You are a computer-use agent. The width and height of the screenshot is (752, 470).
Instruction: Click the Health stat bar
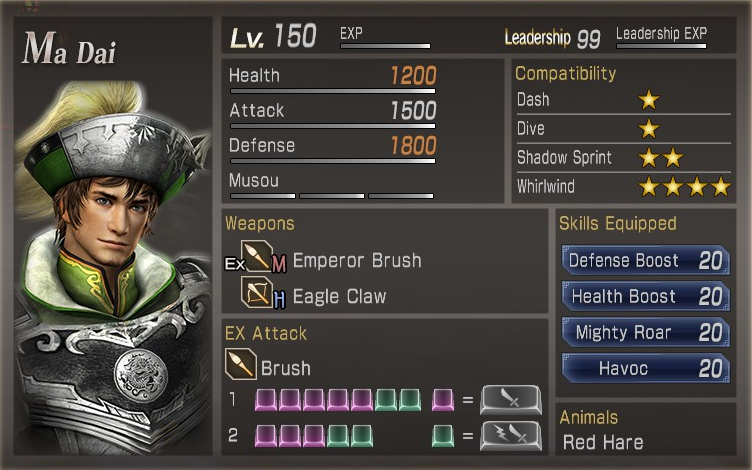click(x=333, y=91)
